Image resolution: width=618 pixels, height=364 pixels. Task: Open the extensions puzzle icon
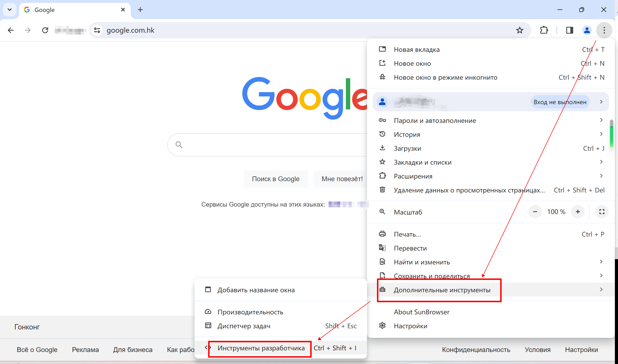coord(544,30)
